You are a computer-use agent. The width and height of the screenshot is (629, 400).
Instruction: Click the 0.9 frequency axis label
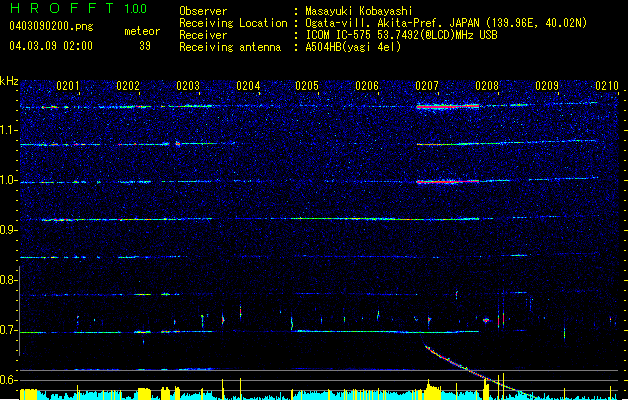9,230
